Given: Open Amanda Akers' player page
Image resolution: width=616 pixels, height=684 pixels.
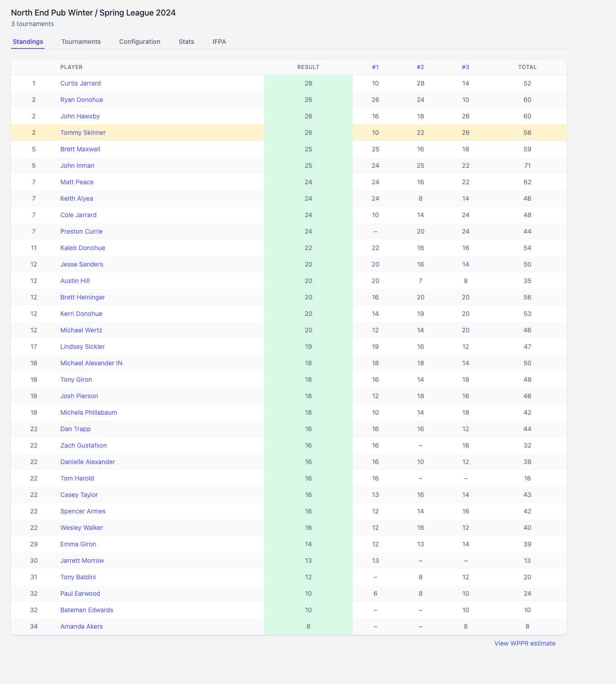Looking at the screenshot, I should coord(81,626).
